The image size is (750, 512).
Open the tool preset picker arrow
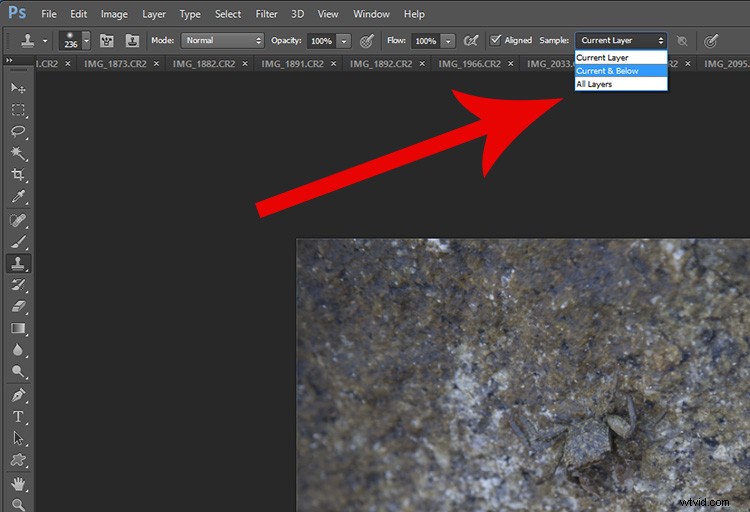pos(45,41)
